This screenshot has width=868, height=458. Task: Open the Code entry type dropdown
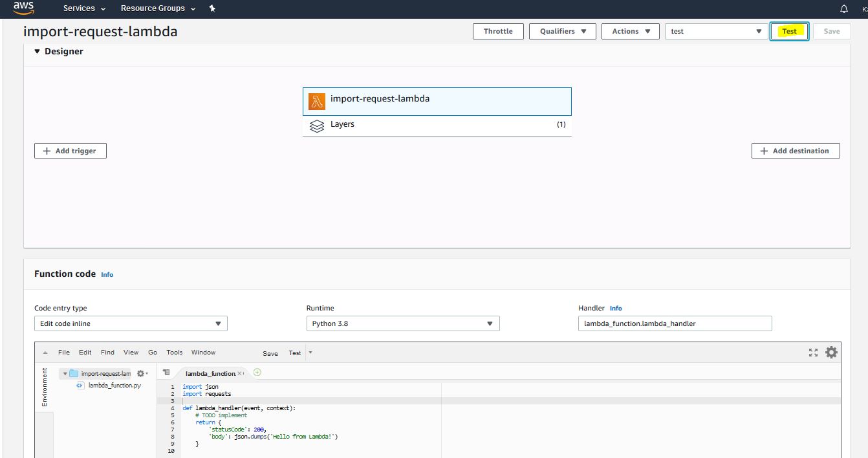130,323
